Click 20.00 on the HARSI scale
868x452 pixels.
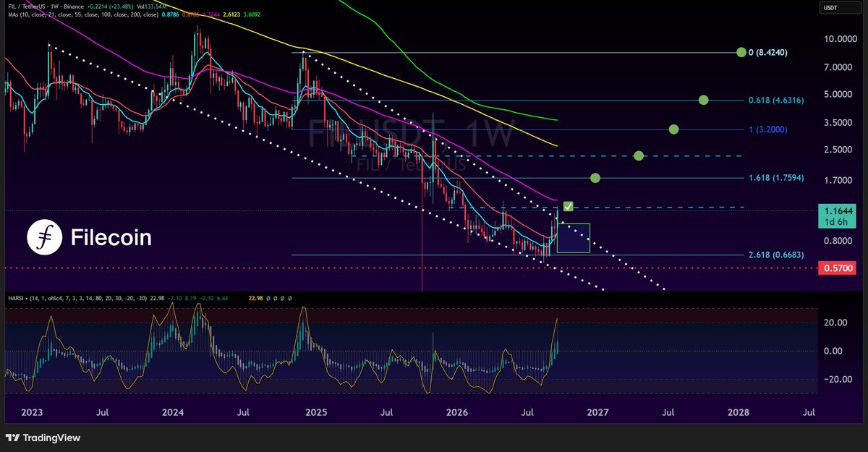click(835, 323)
